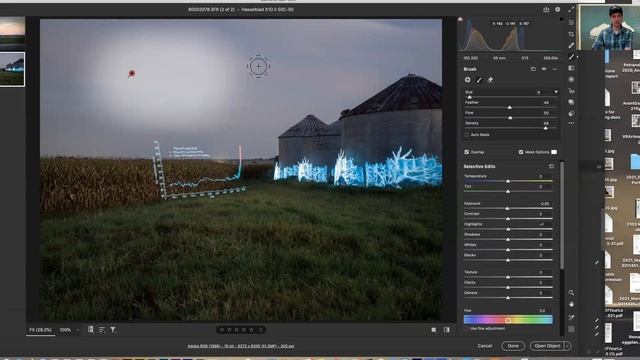Open Camera Raw preferences gear

tap(558, 9)
